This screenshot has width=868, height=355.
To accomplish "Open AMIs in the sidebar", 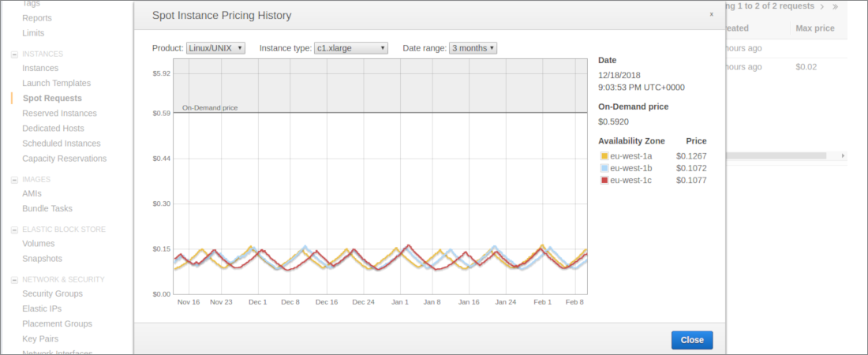I will (x=32, y=194).
